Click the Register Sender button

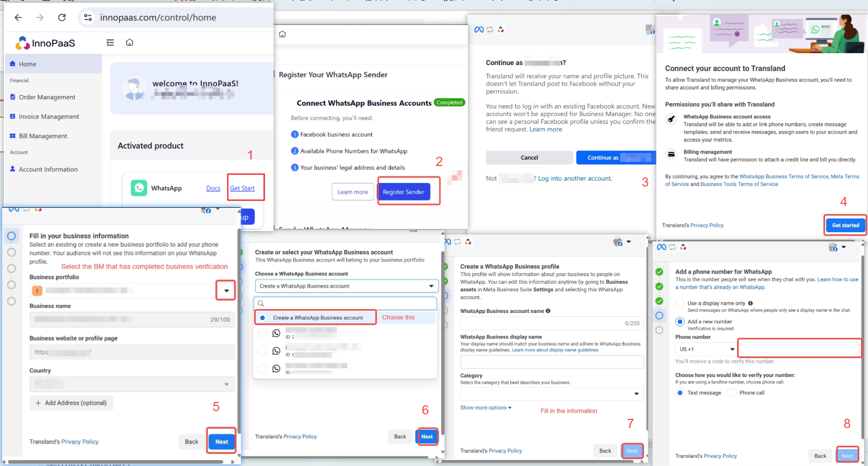[x=403, y=192]
